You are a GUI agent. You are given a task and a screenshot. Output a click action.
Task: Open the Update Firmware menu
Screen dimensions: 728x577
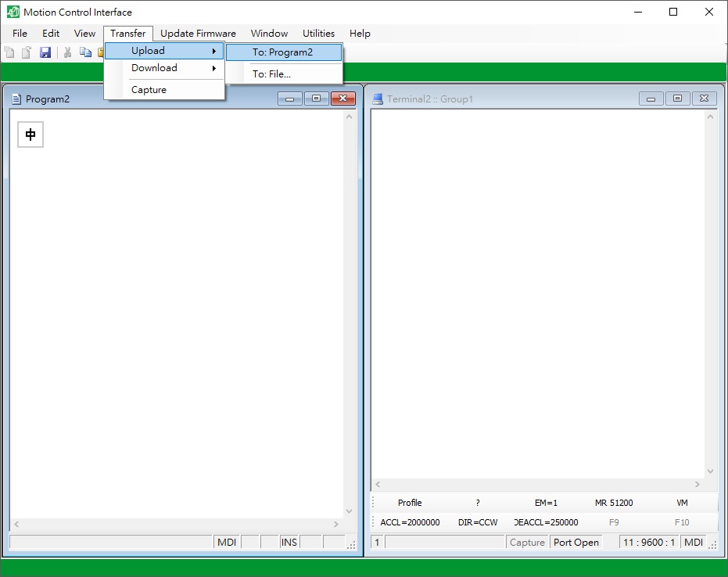point(198,34)
